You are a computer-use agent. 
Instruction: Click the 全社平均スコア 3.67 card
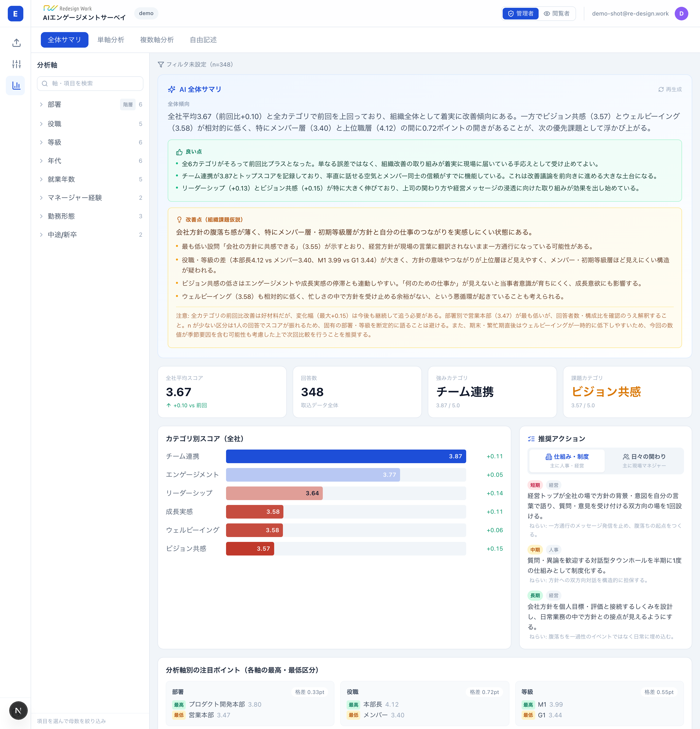click(222, 392)
